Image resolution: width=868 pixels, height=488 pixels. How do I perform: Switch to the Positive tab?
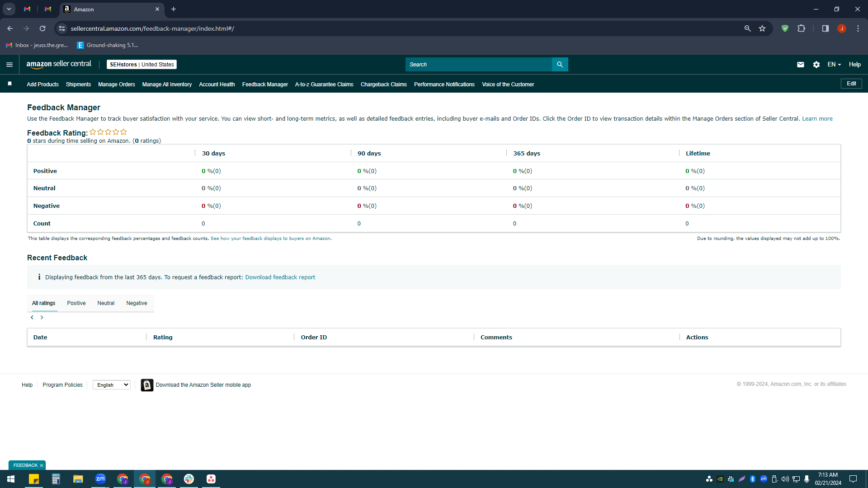tap(76, 303)
